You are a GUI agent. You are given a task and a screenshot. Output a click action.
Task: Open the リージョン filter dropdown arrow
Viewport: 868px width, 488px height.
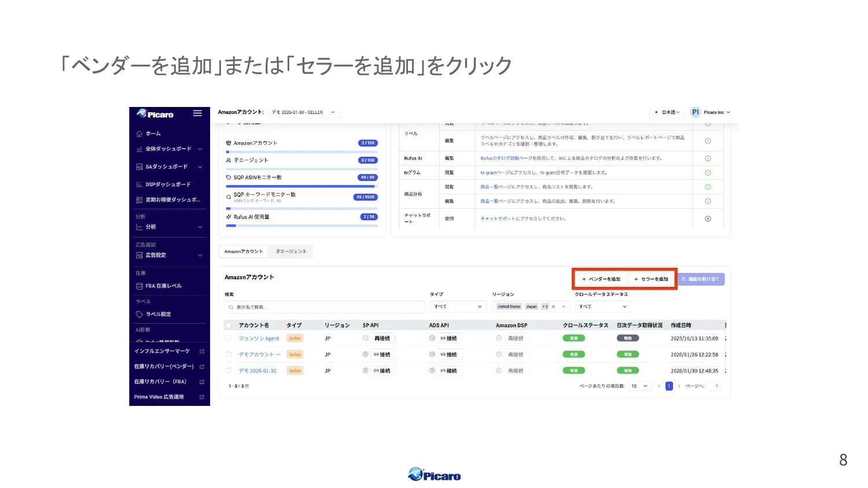[564, 307]
